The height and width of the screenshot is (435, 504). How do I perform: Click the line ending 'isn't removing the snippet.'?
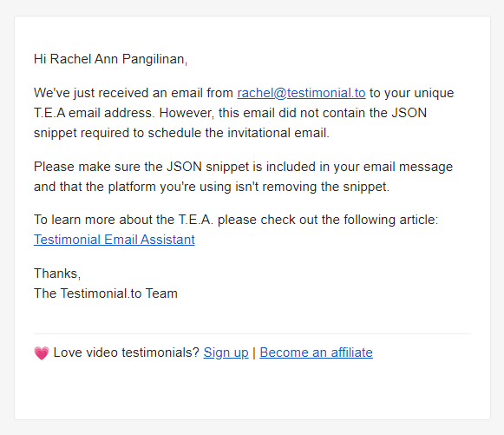point(212,187)
